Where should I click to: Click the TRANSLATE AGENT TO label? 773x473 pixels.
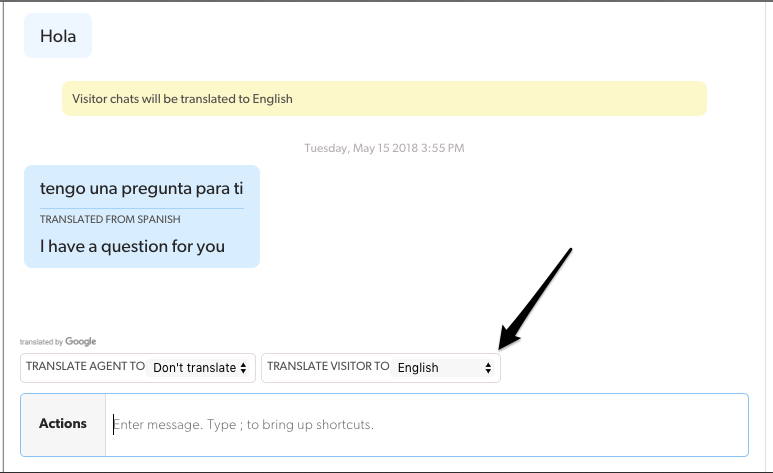pos(85,367)
